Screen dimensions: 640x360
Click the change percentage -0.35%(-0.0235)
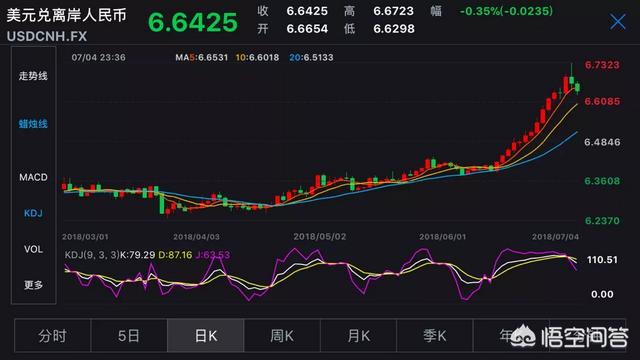tap(507, 11)
